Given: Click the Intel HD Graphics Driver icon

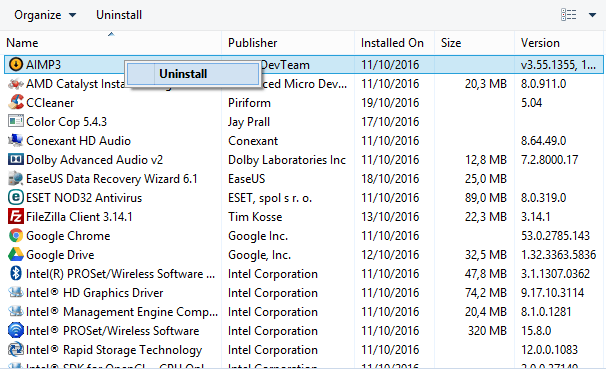Looking at the screenshot, I should pos(16,292).
